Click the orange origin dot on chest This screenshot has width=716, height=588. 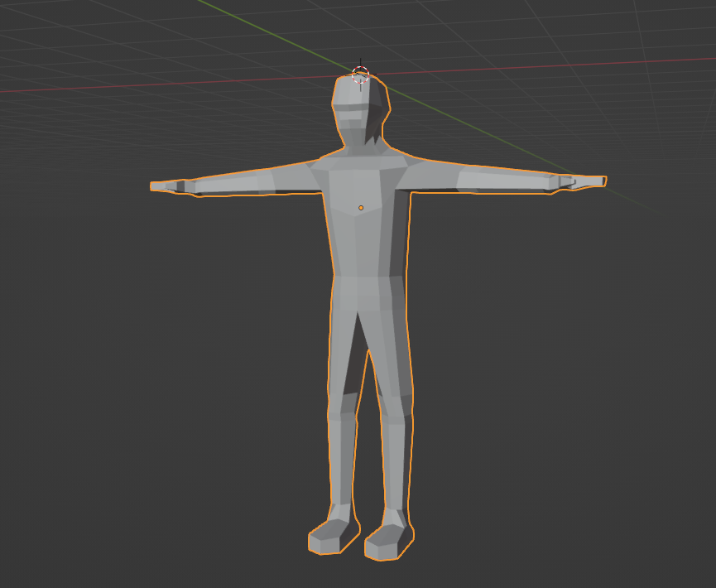(x=361, y=208)
